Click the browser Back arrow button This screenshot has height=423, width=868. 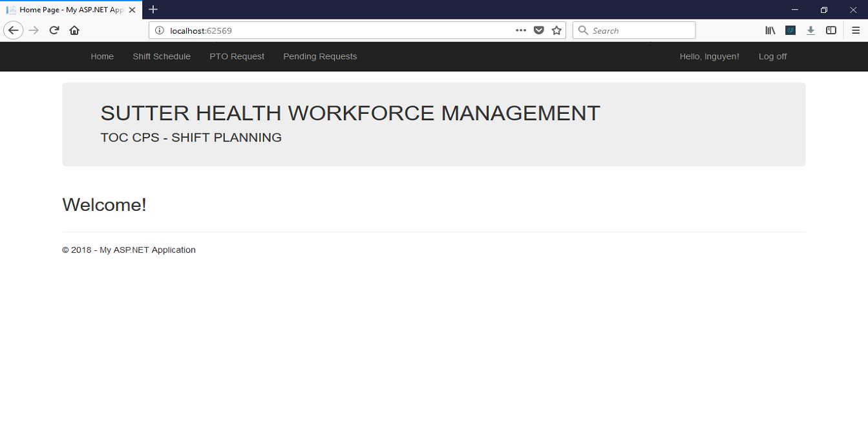pos(13,30)
